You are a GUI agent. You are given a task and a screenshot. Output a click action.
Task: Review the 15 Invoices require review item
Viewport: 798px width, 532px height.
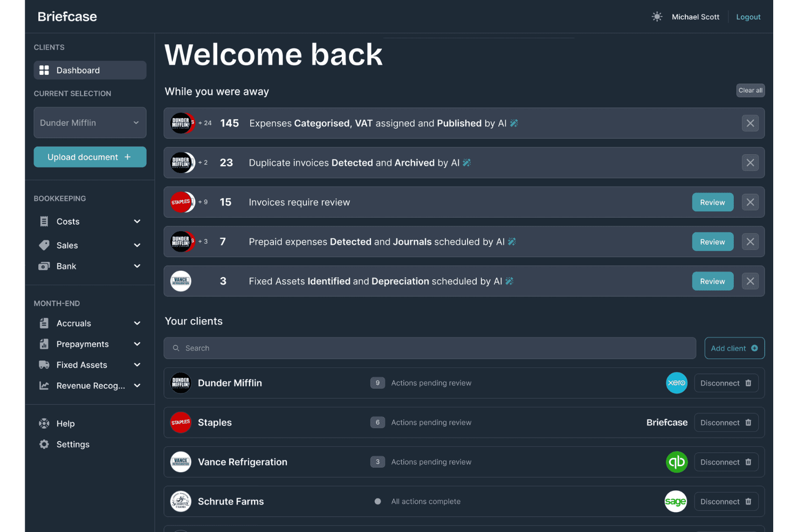[x=713, y=202]
